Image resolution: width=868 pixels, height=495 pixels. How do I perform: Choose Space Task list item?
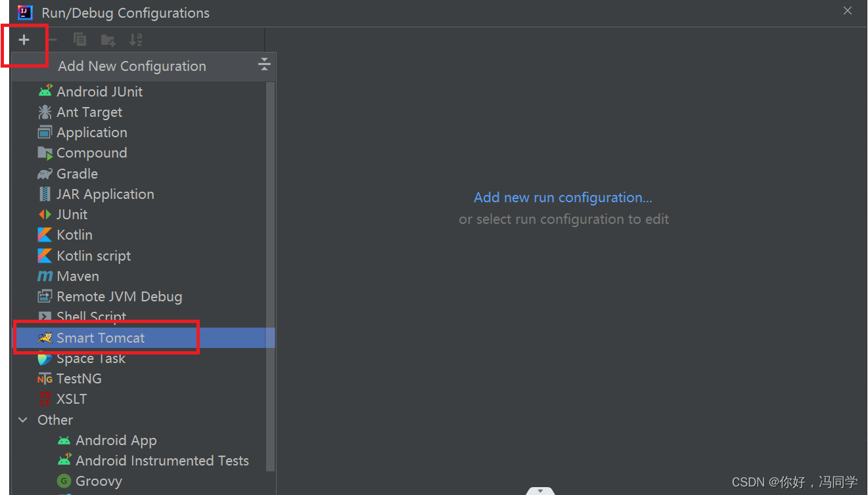pyautogui.click(x=143, y=358)
